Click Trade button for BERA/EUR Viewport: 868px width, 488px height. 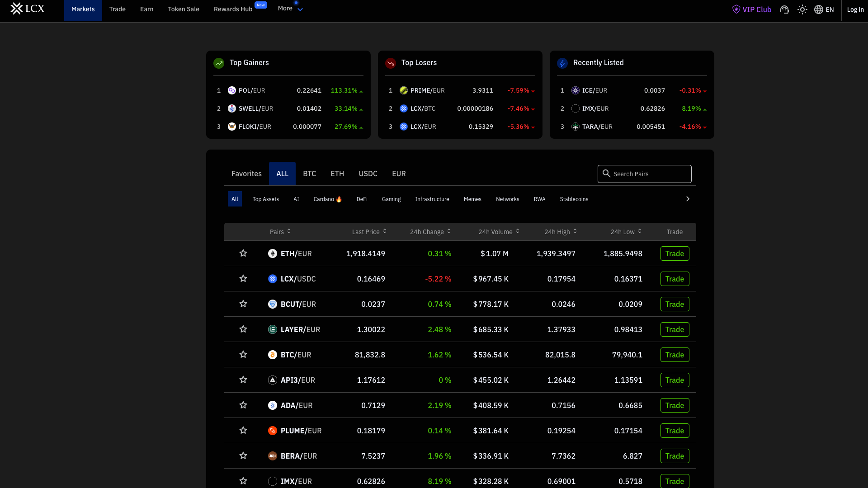coord(675,456)
